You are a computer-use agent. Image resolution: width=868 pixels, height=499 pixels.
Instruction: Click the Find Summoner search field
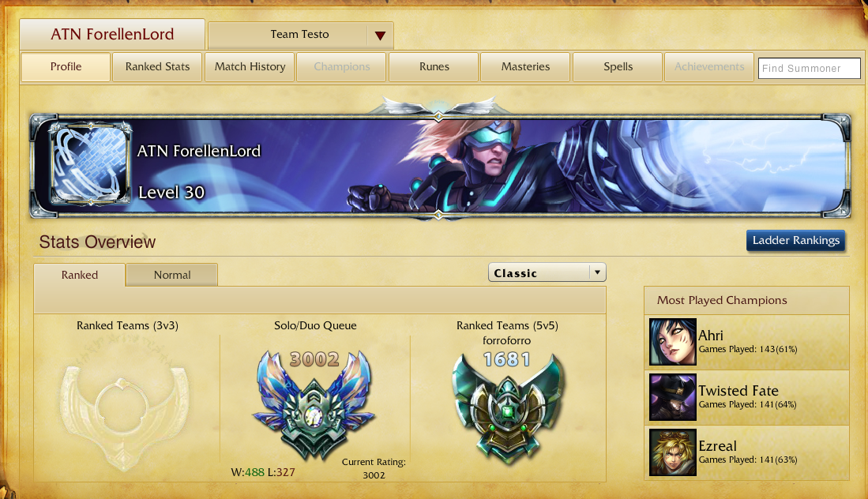[x=810, y=68]
